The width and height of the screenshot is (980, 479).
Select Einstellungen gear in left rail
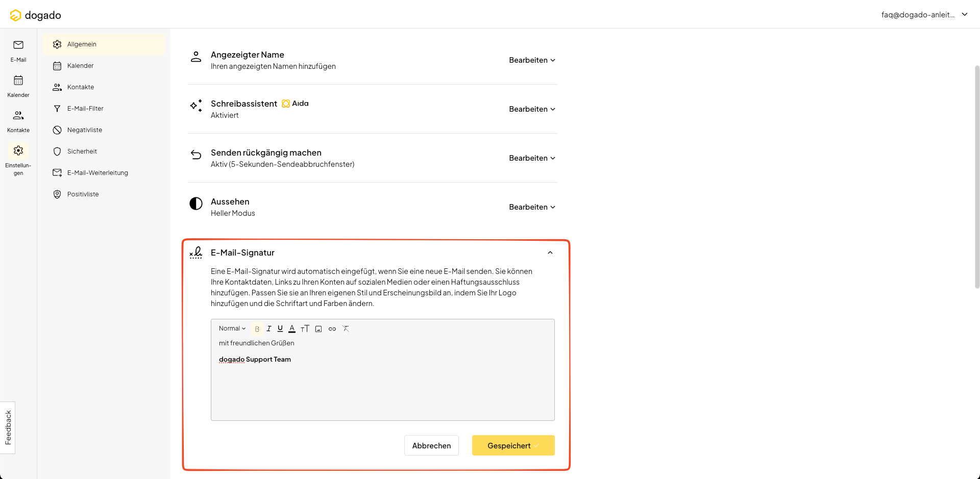coord(18,160)
